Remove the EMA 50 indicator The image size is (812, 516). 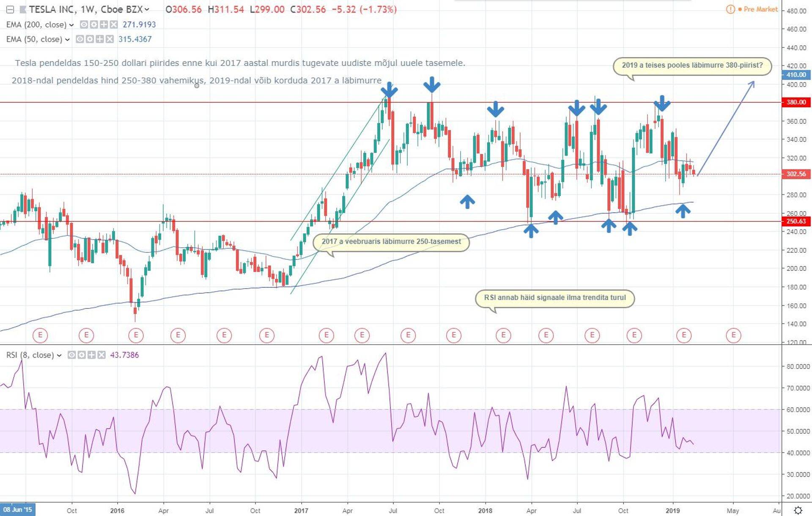click(110, 39)
